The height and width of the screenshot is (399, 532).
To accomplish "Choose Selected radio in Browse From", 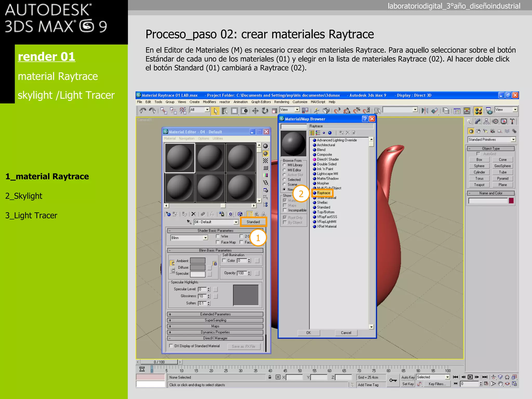I will point(284,179).
